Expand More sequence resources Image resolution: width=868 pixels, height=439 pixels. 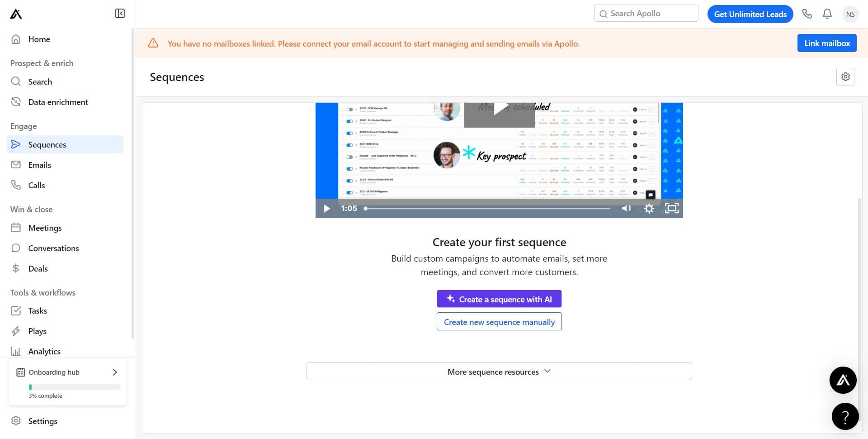(x=499, y=371)
